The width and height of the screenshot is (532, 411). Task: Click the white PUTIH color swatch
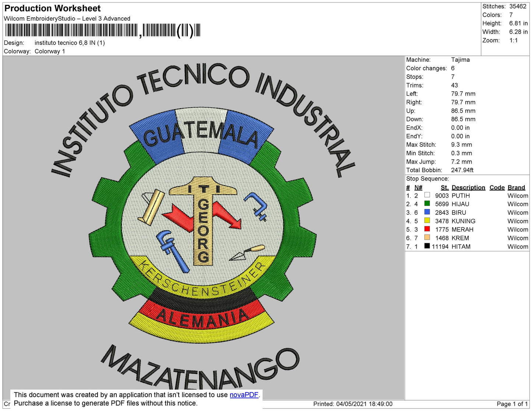[x=427, y=195]
